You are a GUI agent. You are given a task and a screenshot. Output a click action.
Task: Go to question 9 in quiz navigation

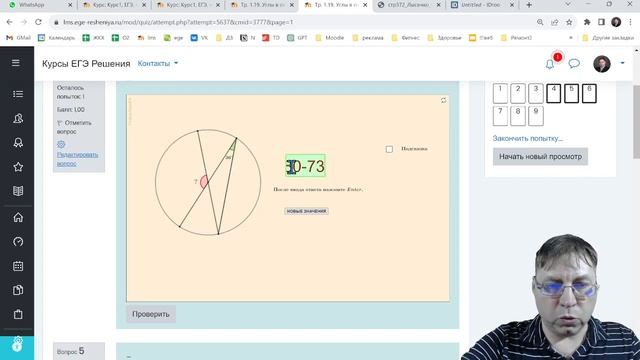(x=536, y=116)
